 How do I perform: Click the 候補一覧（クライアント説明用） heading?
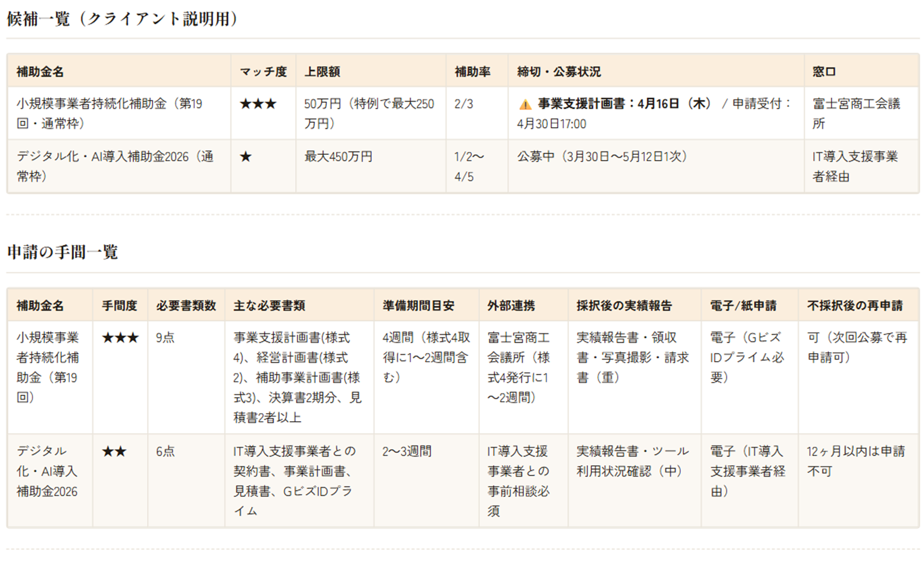tap(122, 19)
